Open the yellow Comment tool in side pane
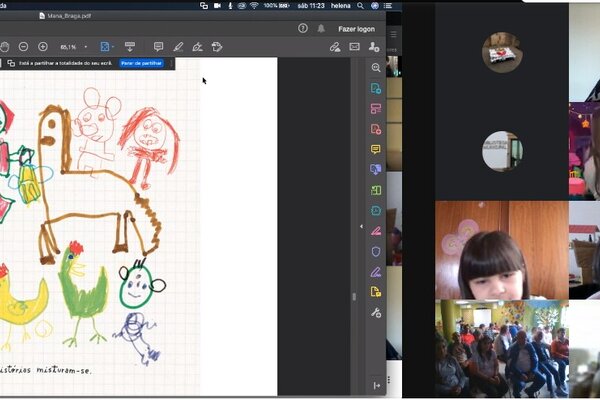Screen dimensions: 600x400 (x=376, y=149)
